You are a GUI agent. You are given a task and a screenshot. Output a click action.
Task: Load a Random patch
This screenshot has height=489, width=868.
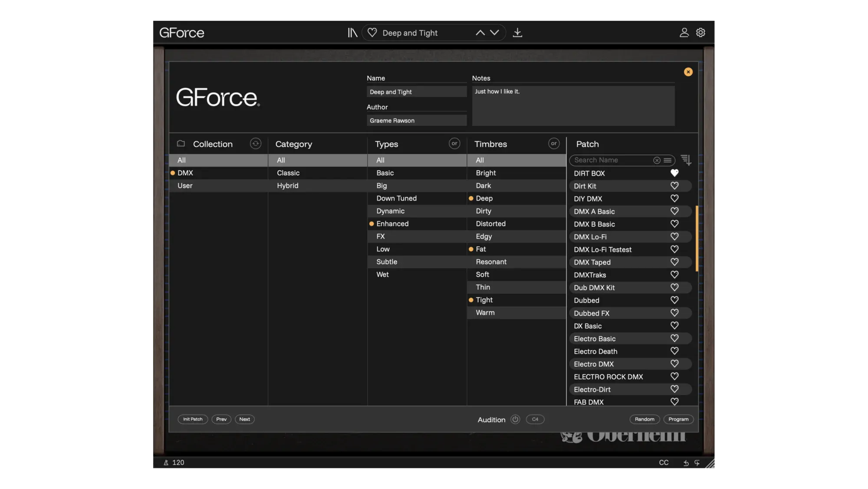644,419
